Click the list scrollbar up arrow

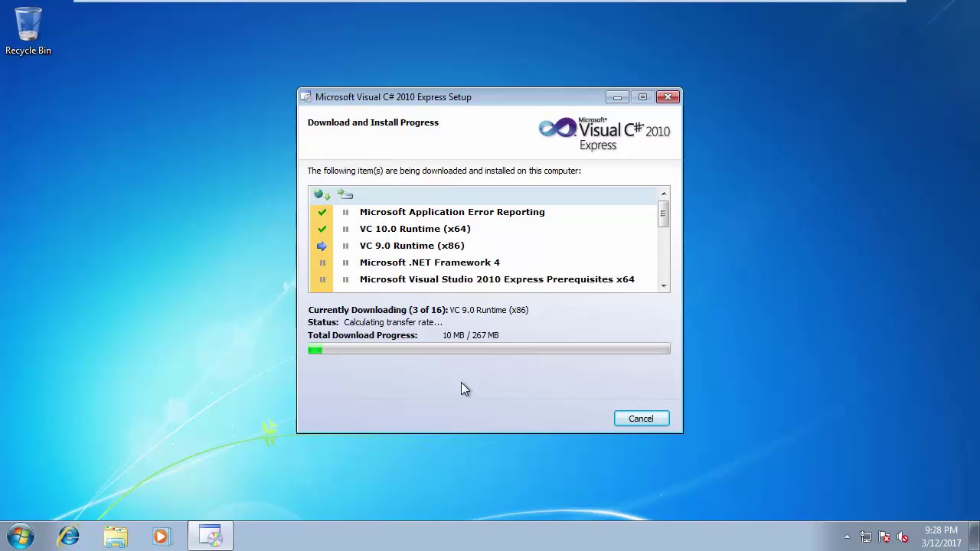tap(664, 194)
